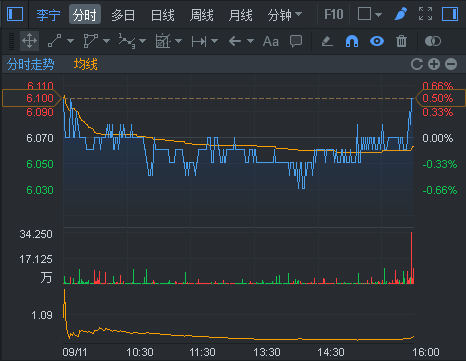Viewport: 466px width, 361px height.
Task: Toggle drawings visibility with the eye icon
Action: pos(377,41)
